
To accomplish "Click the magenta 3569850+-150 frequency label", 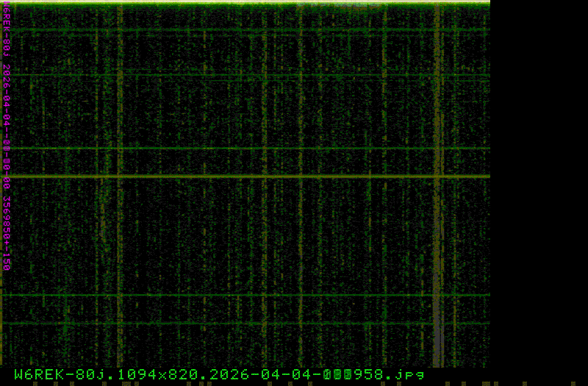I will (6, 232).
